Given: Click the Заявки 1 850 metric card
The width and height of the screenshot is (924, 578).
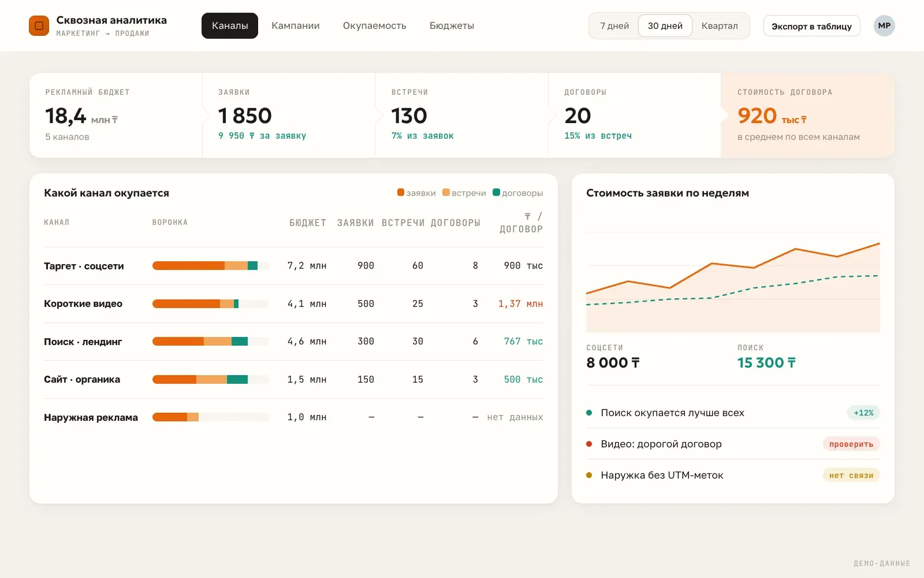Looking at the screenshot, I should (x=289, y=115).
